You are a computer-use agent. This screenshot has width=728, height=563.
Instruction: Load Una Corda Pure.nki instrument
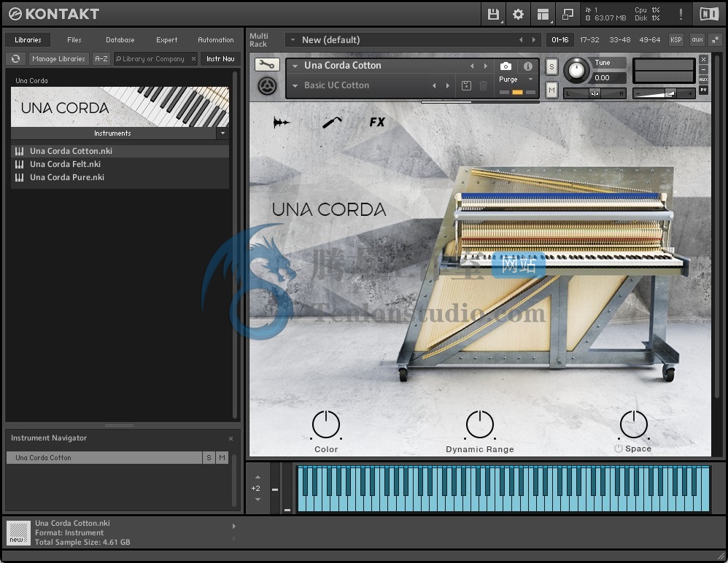(x=120, y=177)
